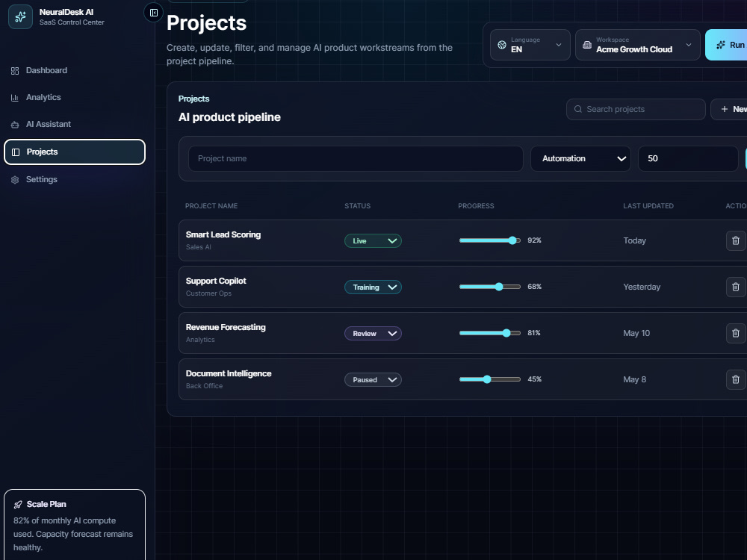Go to Dashboard in the sidebar
Viewport: 747px width, 560px height.
tap(74, 71)
